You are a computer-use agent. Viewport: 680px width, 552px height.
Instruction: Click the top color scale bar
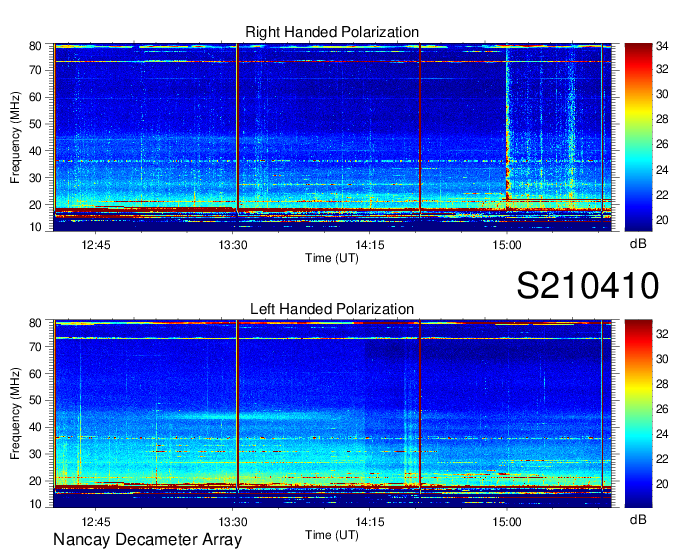tap(638, 137)
